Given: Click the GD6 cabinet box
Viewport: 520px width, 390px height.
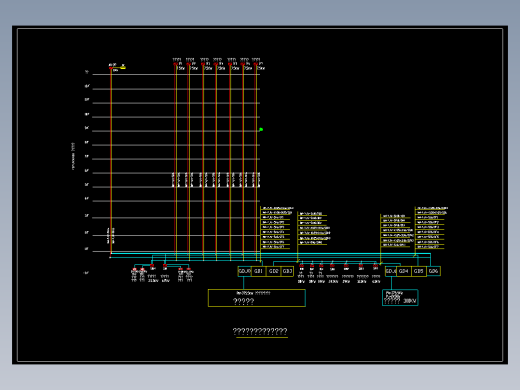Looking at the screenshot, I should click(433, 271).
